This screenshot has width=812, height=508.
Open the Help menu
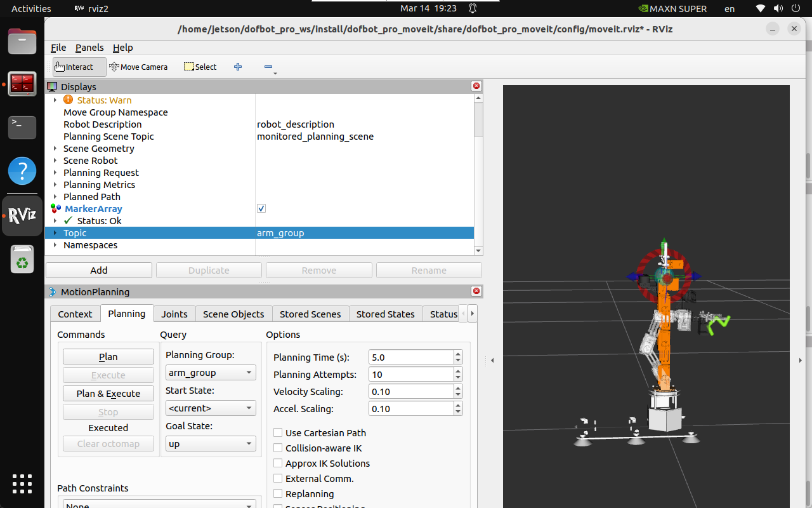tap(123, 48)
